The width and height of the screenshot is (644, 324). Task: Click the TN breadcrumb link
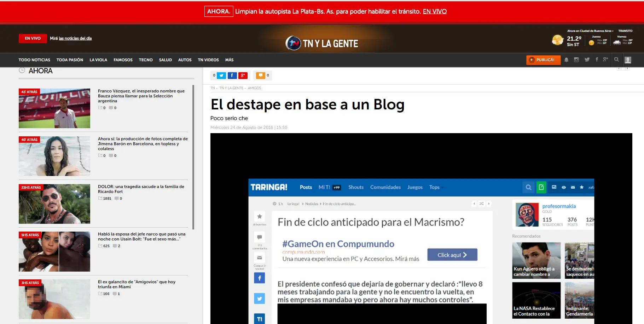tap(213, 88)
